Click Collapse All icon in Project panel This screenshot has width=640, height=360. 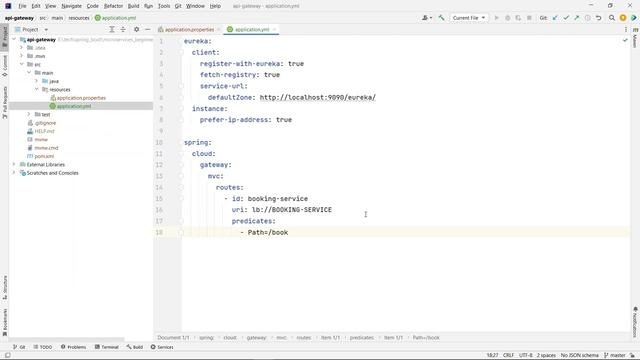click(123, 29)
